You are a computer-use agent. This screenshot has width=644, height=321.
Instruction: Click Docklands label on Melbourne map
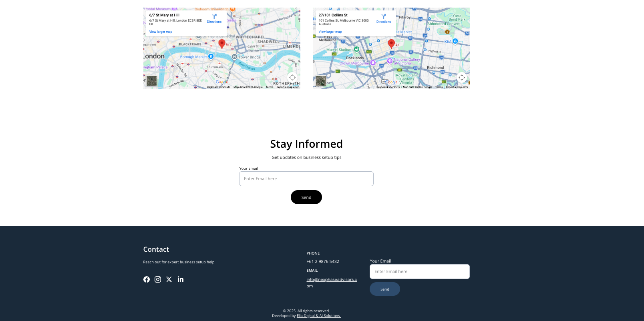tap(355, 58)
